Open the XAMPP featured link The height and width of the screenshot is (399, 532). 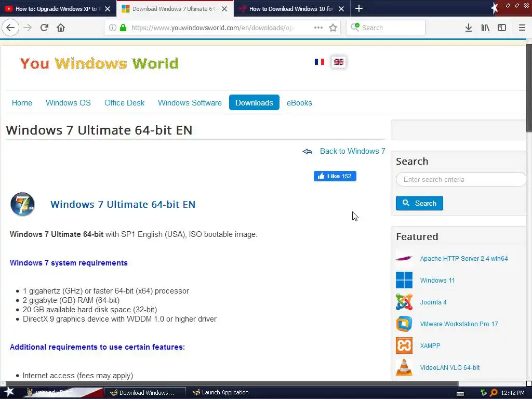[x=430, y=345]
